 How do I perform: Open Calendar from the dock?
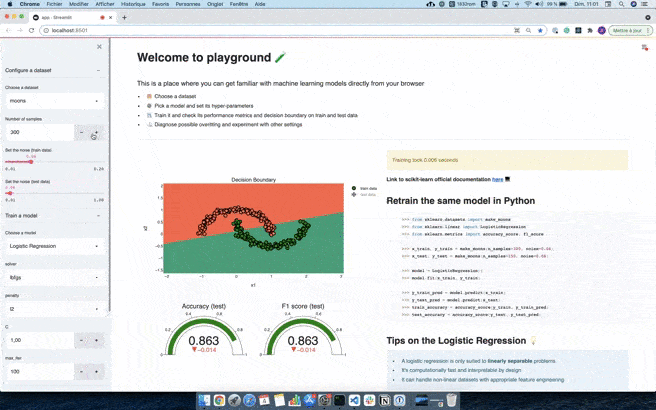264,400
